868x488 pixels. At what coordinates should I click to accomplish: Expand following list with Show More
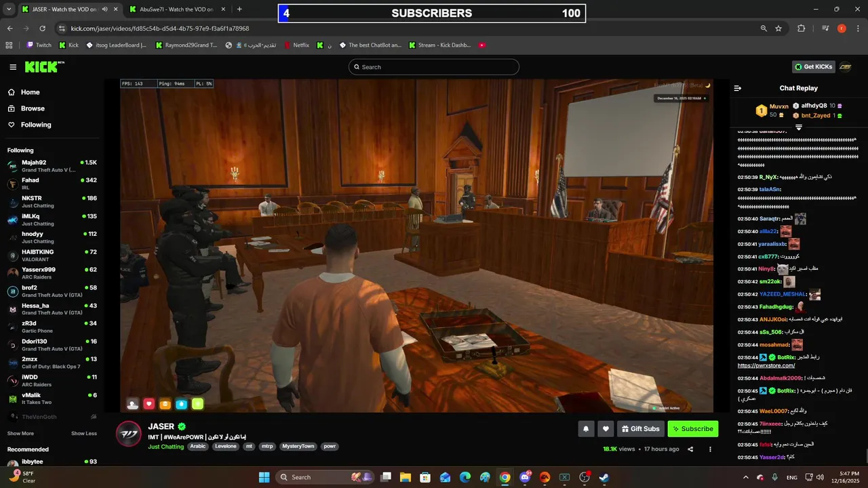(x=20, y=433)
